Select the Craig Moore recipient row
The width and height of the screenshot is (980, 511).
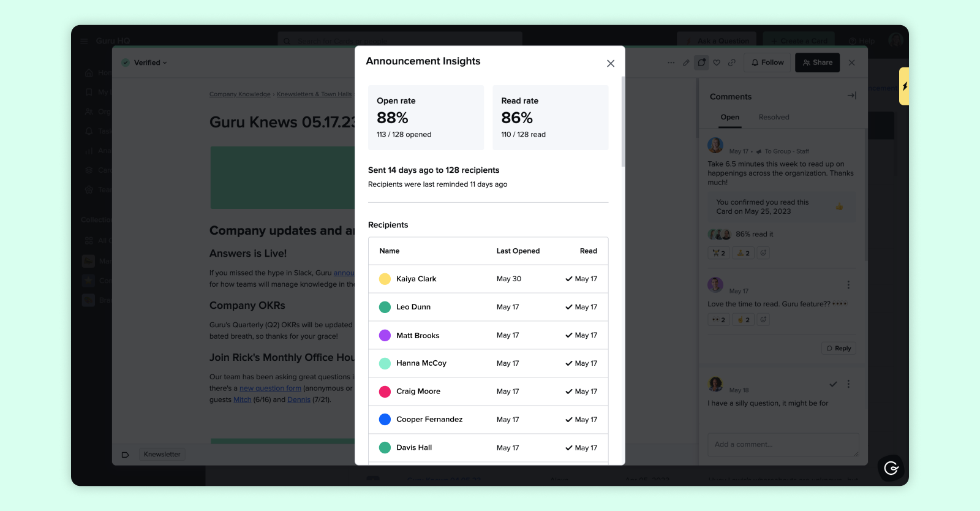click(488, 392)
